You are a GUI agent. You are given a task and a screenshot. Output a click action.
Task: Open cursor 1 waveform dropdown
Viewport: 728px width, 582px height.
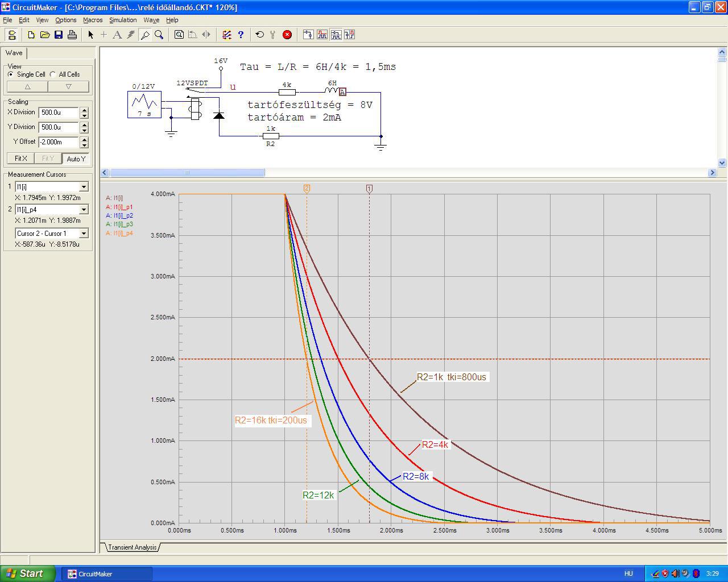coord(84,187)
